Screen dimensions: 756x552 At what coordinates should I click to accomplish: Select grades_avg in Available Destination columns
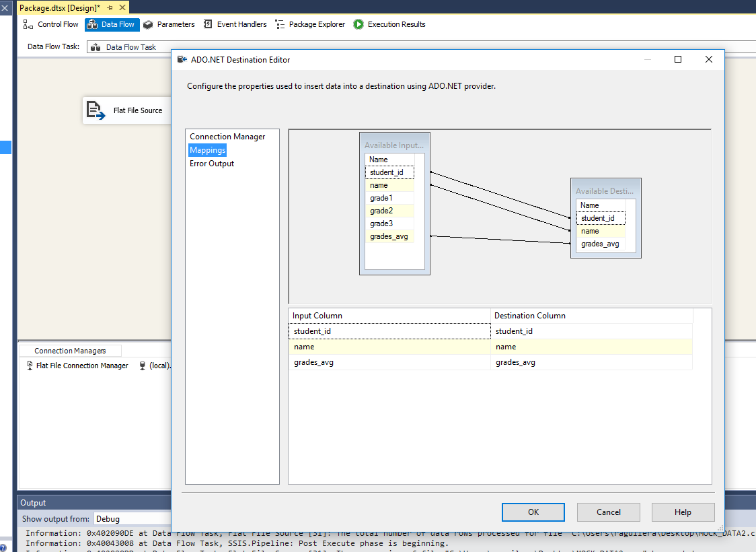click(x=601, y=244)
